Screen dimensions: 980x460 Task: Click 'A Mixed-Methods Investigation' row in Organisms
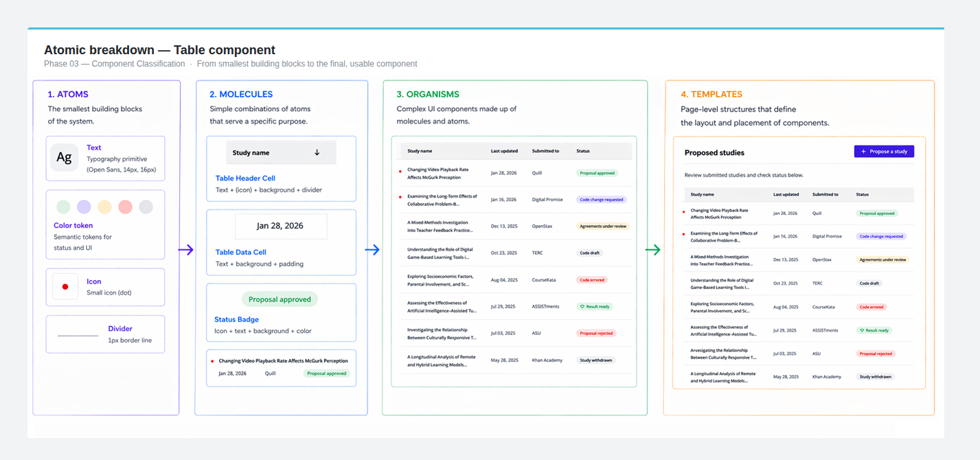(515, 226)
